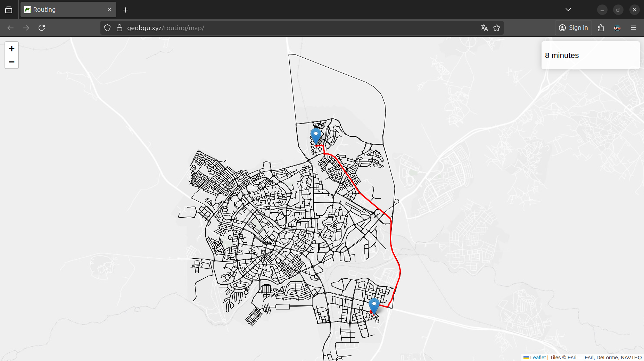Click the 8 minutes route info panel

point(590,56)
